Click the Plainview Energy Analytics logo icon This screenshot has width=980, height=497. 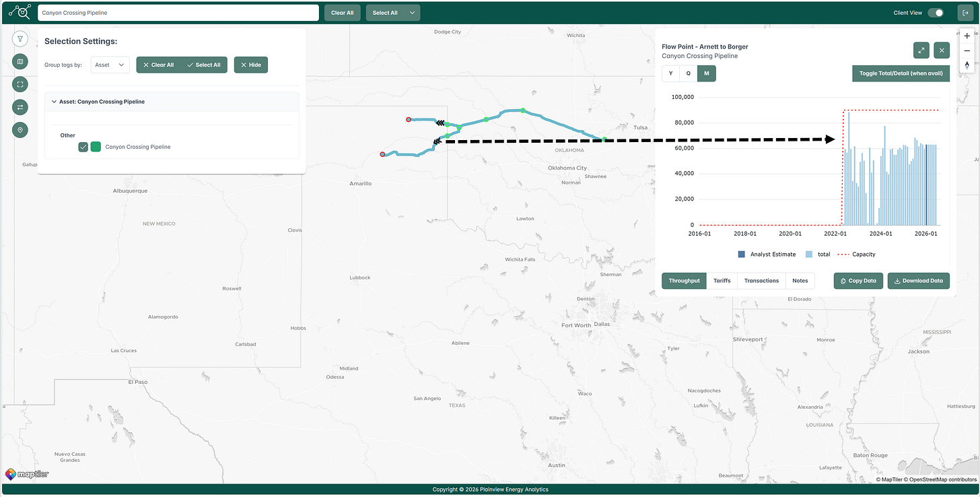pos(20,12)
